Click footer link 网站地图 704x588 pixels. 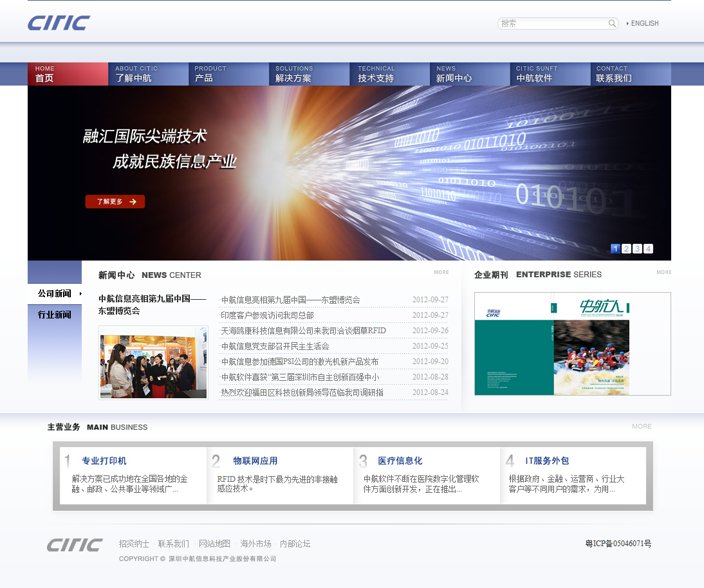click(215, 544)
